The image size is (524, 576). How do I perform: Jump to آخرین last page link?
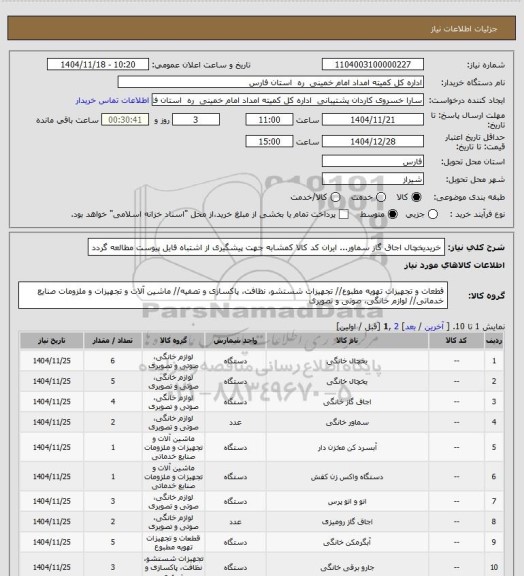pos(434,327)
